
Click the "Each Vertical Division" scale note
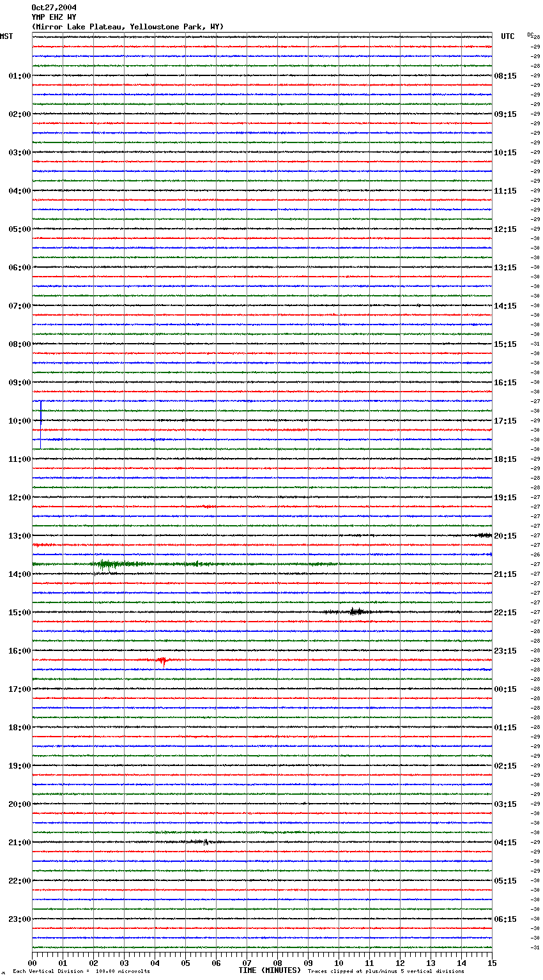tap(82, 972)
